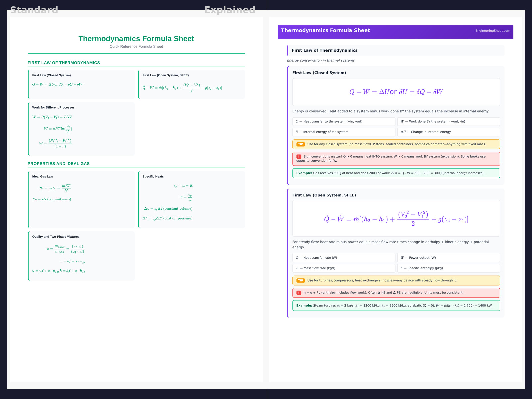Image resolution: width=532 pixels, height=399 pixels.
Task: Click the steam turbine example box
Action: tap(396, 306)
